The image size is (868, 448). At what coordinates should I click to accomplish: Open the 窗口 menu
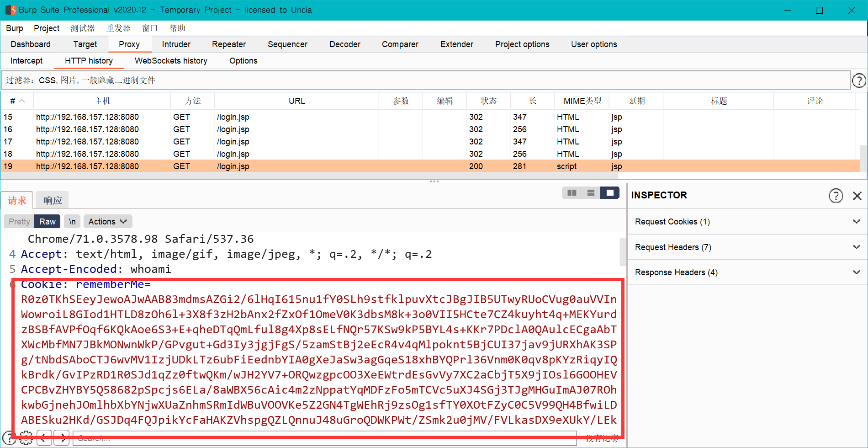tap(150, 28)
